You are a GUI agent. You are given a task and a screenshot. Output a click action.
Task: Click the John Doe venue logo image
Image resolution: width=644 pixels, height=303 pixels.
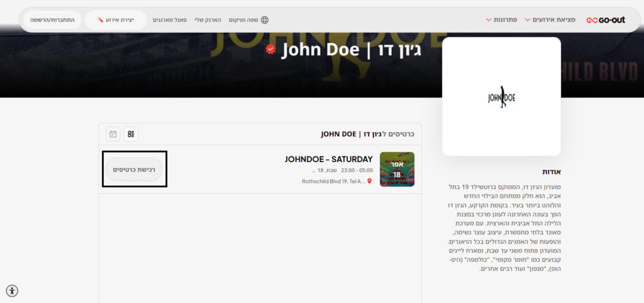click(x=501, y=97)
